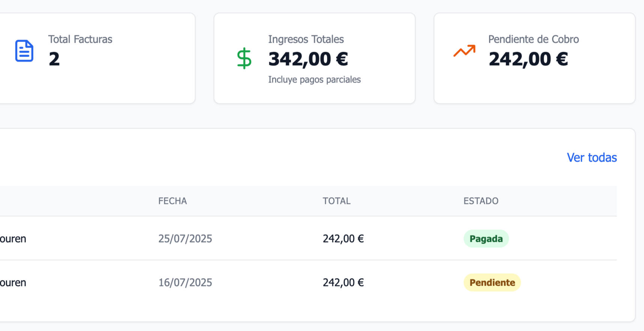Click the total amount of the Pagada invoice

click(343, 239)
